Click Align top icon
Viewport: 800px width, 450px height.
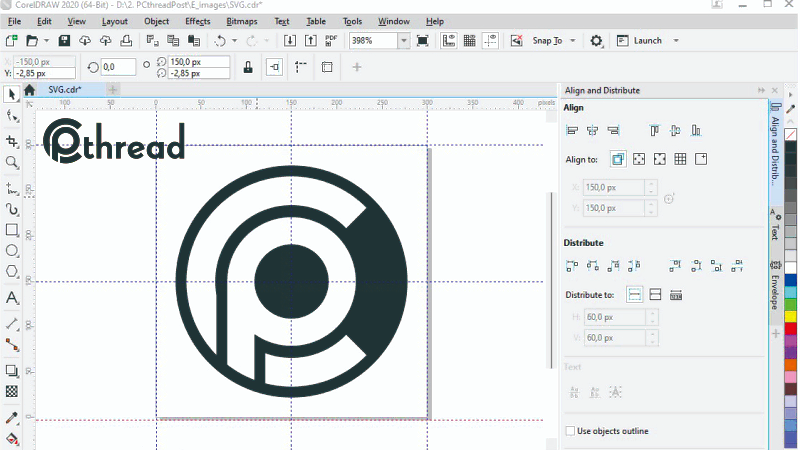(x=655, y=131)
